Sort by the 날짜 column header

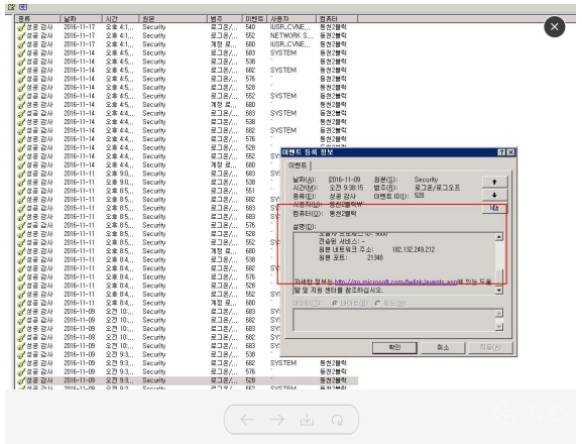[81, 19]
